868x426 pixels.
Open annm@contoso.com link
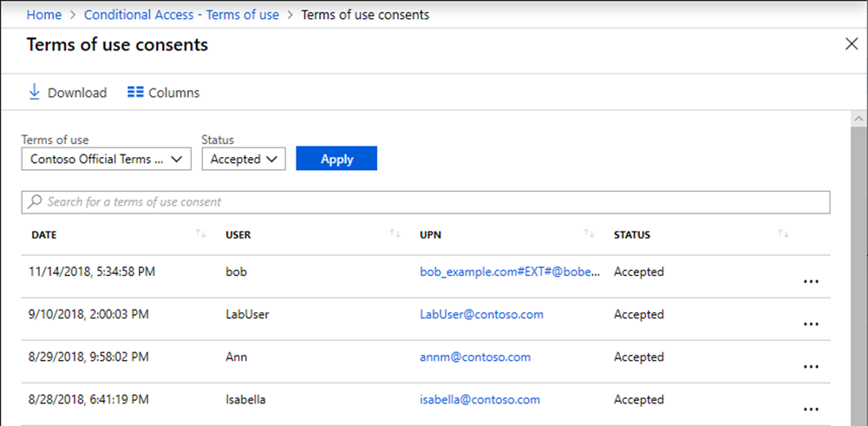pos(475,357)
